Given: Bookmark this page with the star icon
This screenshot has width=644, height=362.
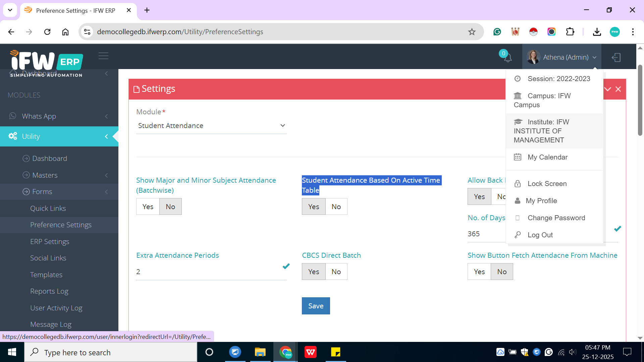Looking at the screenshot, I should point(472,32).
